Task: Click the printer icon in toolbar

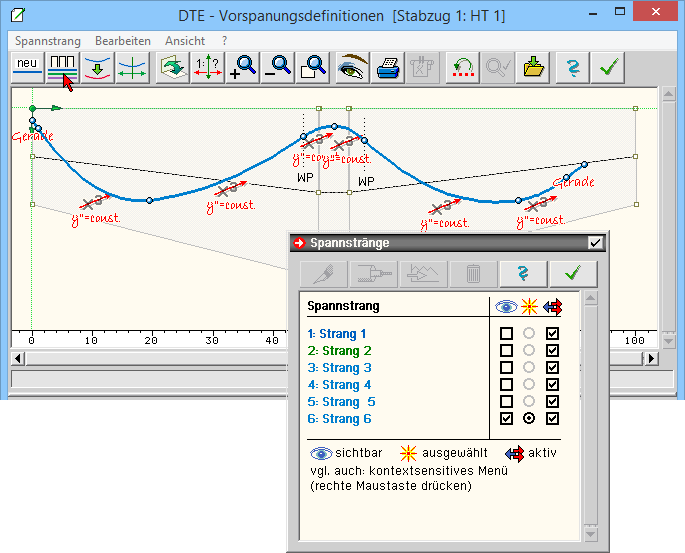Action: 387,67
